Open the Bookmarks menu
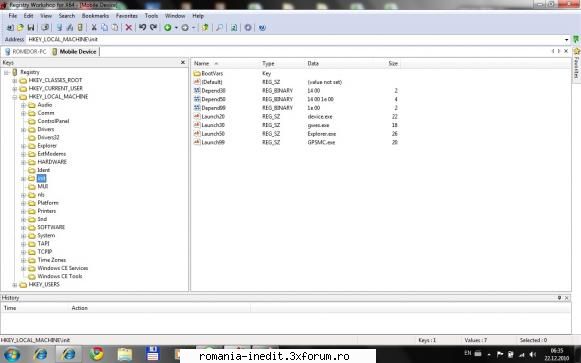The image size is (581, 363). 95,16
